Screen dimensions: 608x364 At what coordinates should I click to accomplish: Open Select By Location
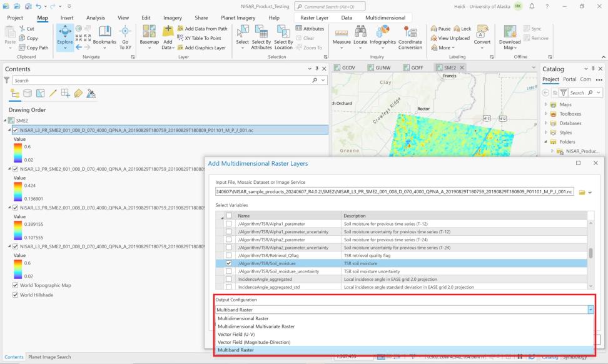click(x=283, y=38)
